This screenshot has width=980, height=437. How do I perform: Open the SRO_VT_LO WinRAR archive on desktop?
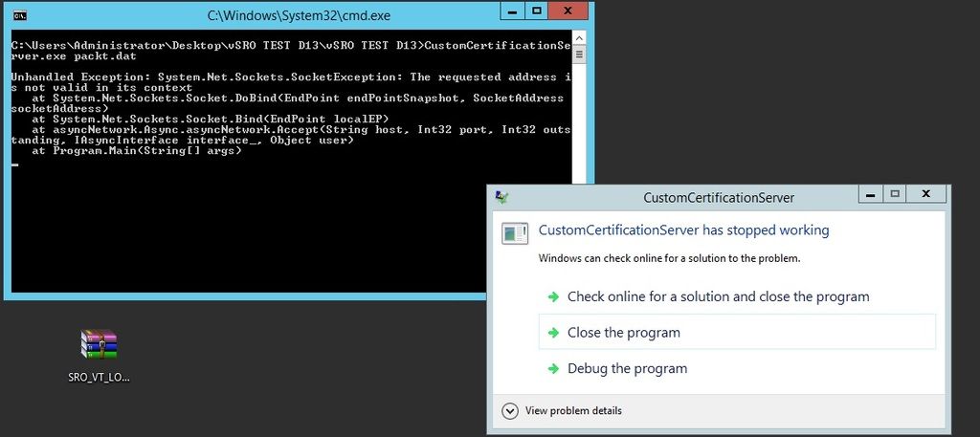click(99, 345)
